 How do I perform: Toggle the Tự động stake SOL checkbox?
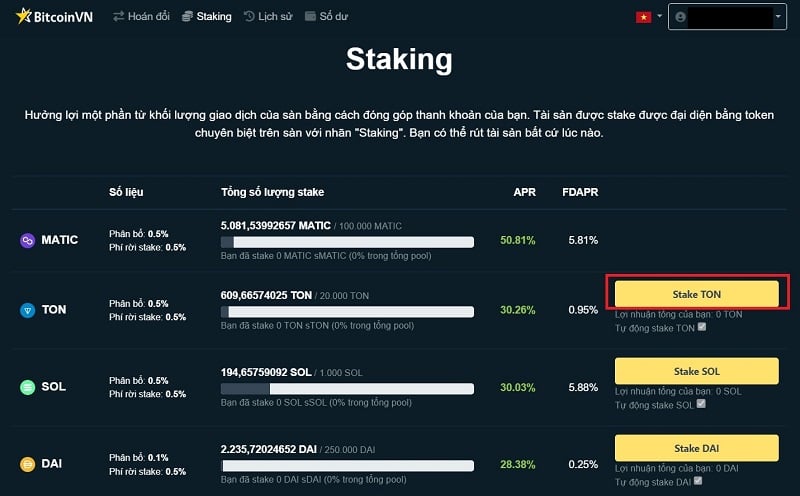(701, 404)
